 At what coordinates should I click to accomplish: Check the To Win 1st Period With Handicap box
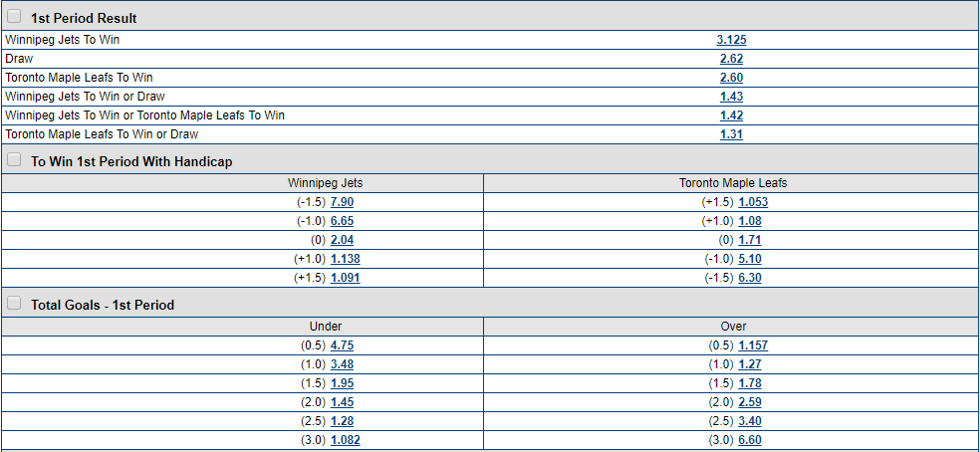14,159
